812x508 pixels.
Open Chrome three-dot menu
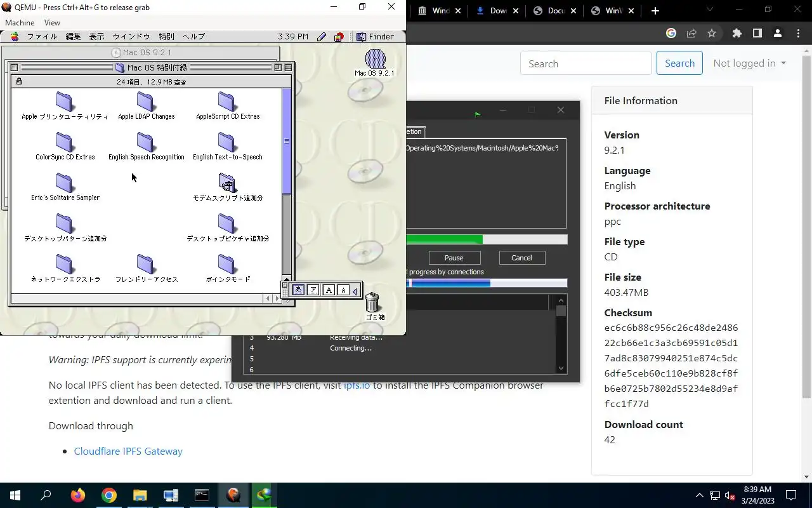point(797,34)
